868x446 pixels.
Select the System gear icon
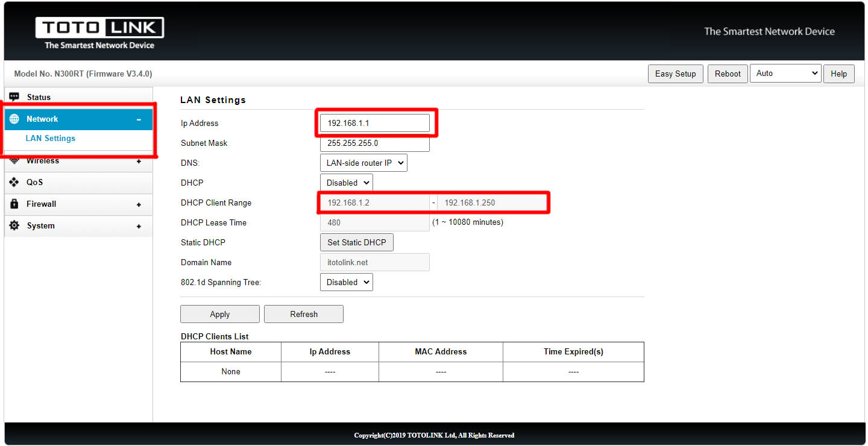click(14, 225)
